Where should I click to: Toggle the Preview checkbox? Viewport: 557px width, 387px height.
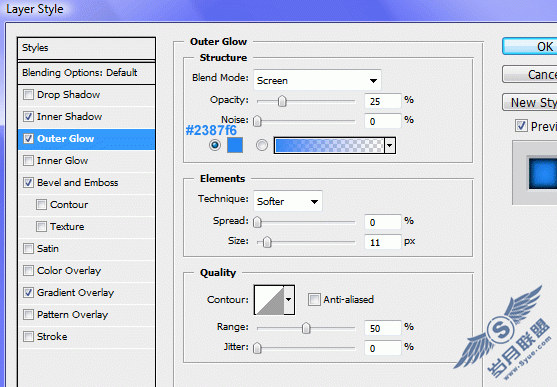[521, 126]
